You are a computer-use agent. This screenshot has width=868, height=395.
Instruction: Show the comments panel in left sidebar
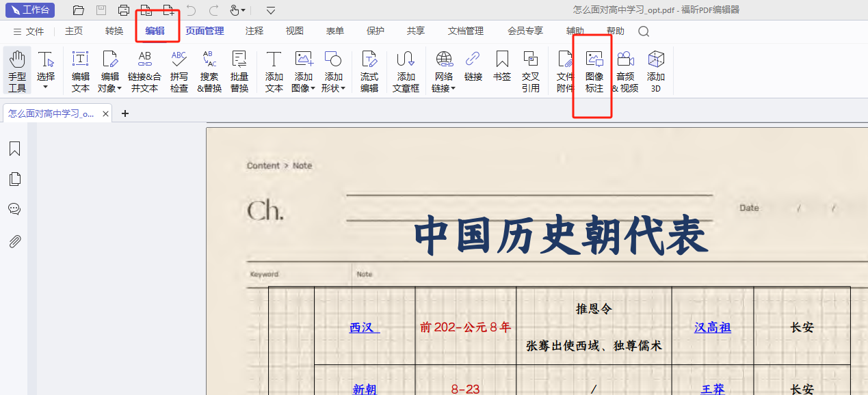coord(14,209)
